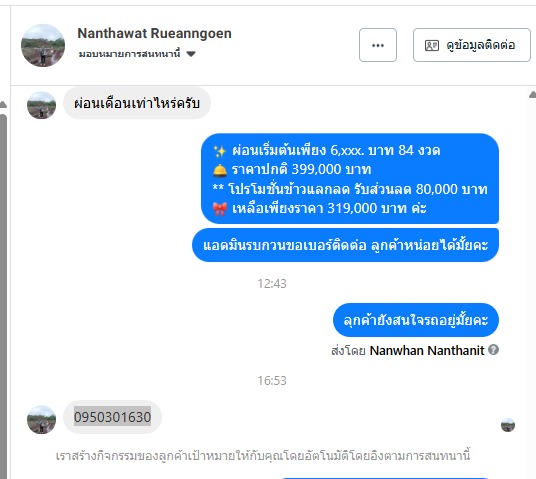Click avatar beside the first customer message
The height and width of the screenshot is (479, 536).
point(41,105)
